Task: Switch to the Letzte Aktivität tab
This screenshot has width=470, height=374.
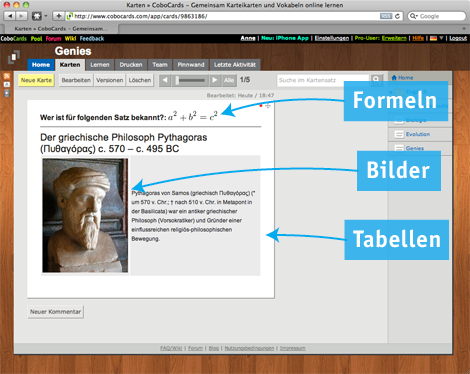Action: click(x=235, y=65)
